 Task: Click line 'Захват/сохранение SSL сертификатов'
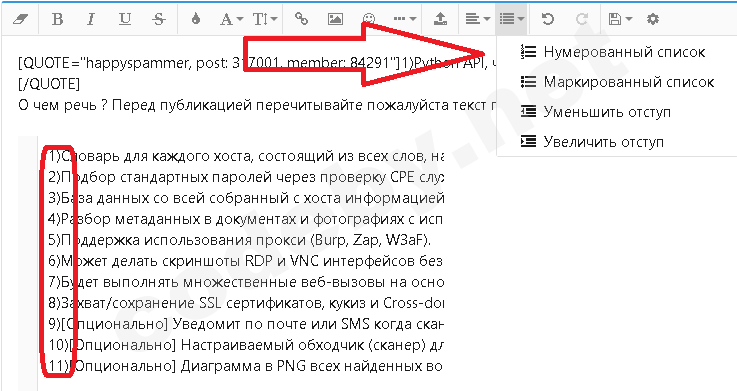coord(246,303)
